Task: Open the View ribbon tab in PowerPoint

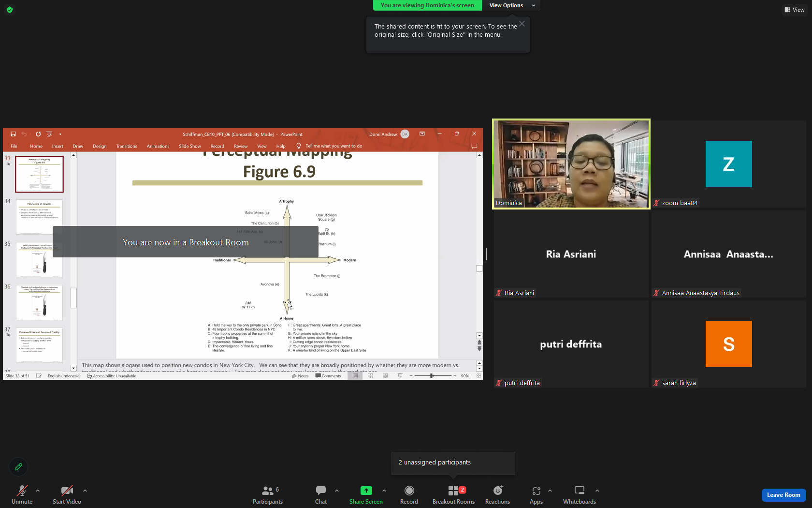Action: pyautogui.click(x=262, y=146)
